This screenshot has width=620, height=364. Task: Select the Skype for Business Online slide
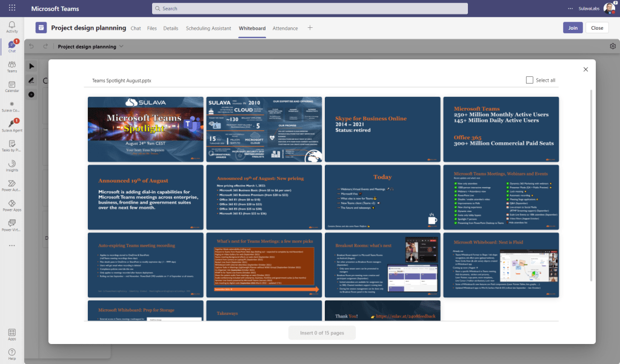click(382, 129)
